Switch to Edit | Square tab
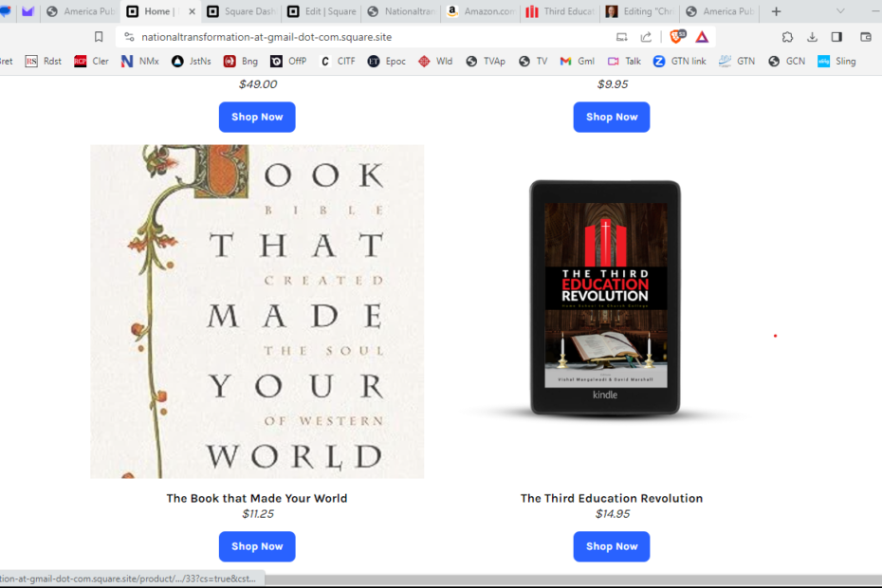The image size is (882, 588). (322, 11)
